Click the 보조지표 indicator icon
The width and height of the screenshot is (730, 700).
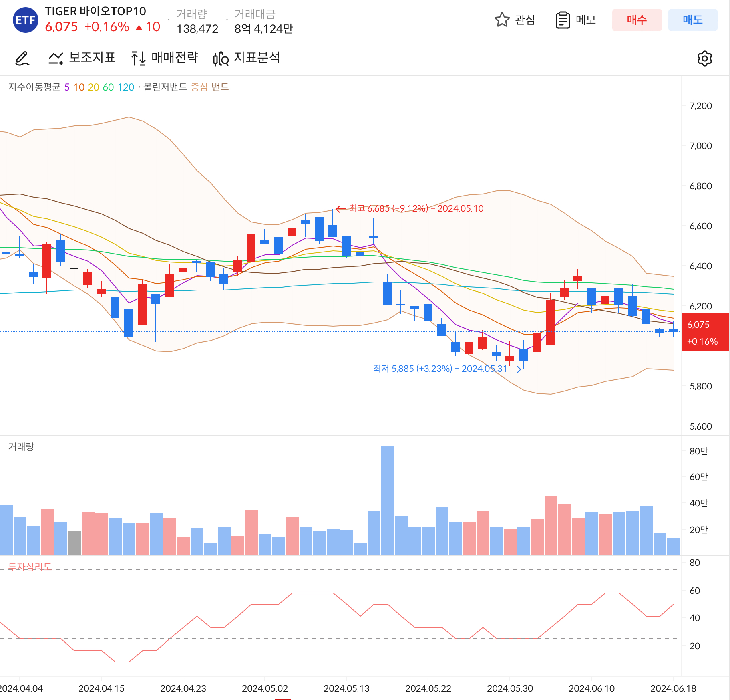[56, 59]
